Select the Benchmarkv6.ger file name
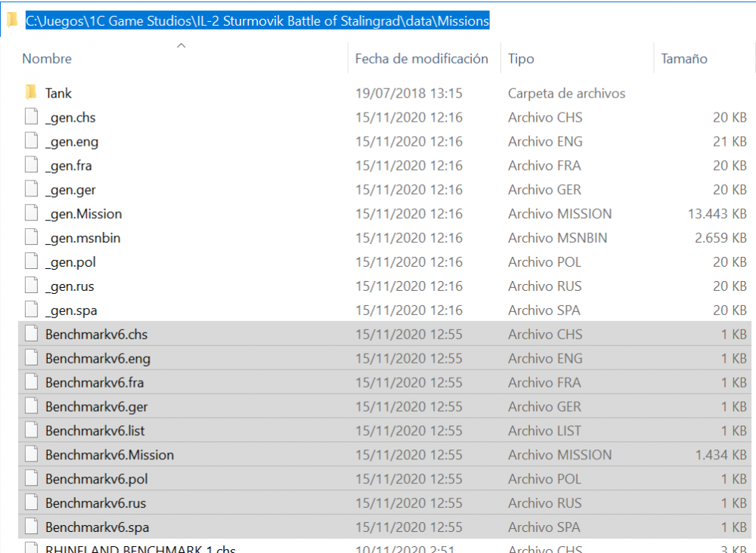Screen dimensions: 756x553 pos(96,407)
